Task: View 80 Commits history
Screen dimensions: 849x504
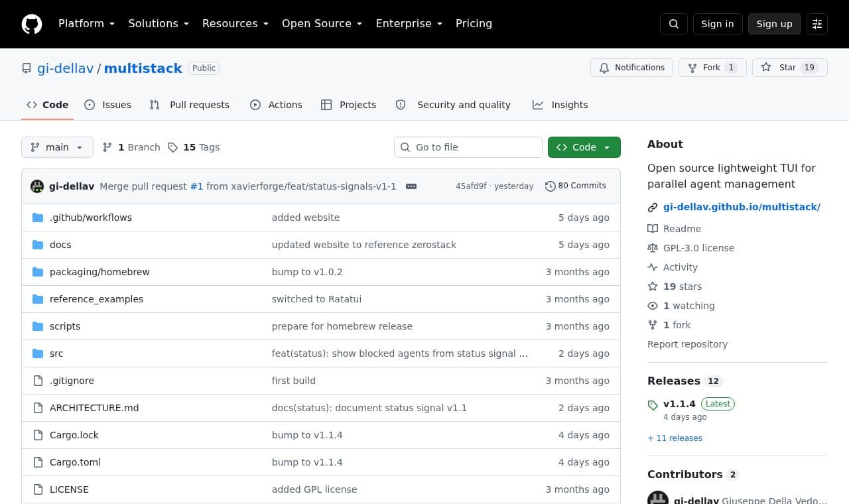Action: tap(576, 186)
